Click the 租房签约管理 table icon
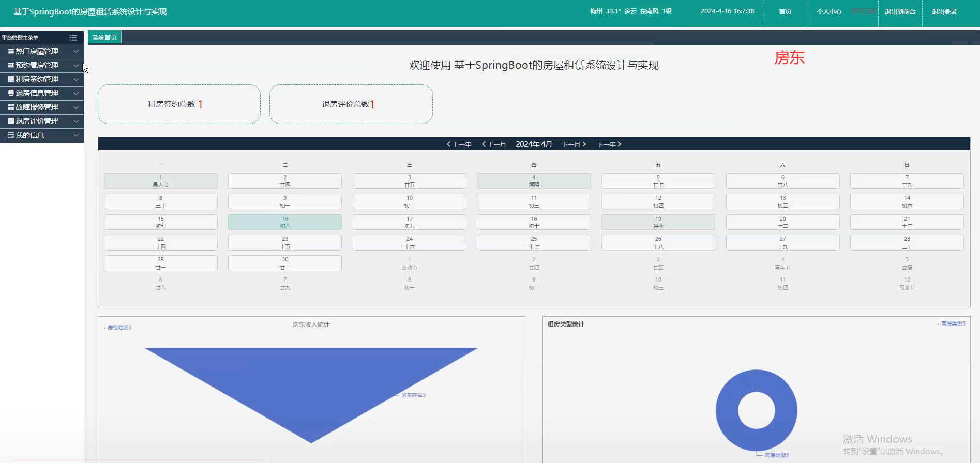 click(11, 79)
